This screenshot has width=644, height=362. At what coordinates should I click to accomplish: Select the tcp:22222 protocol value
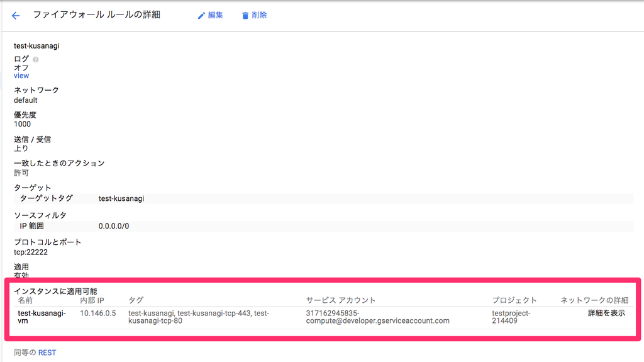click(x=31, y=252)
